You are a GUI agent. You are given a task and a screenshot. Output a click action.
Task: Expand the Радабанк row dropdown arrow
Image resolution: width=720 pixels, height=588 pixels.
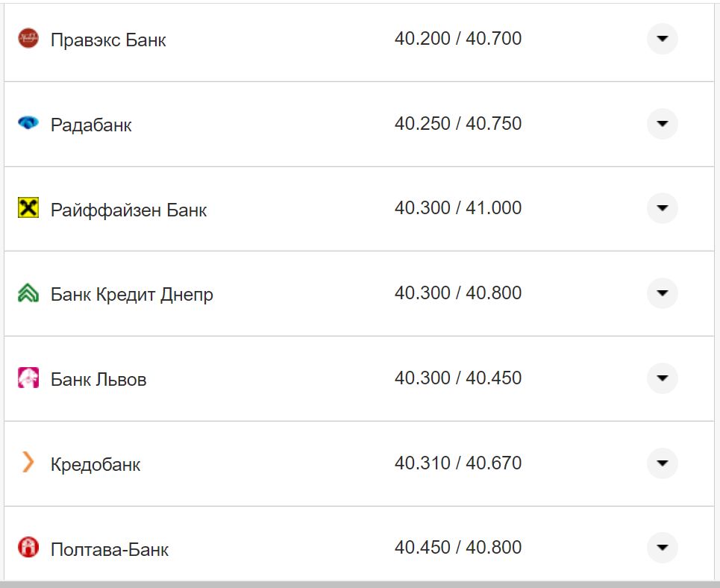[662, 124]
